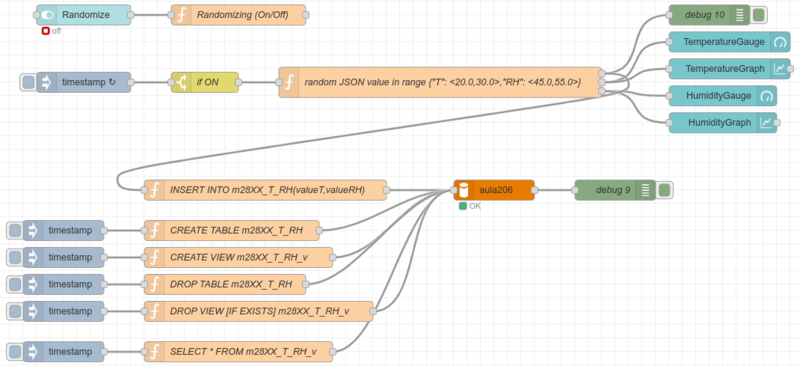The image size is (800, 366).
Task: Click the switch icon on 'if ON' node
Action: pos(181,82)
